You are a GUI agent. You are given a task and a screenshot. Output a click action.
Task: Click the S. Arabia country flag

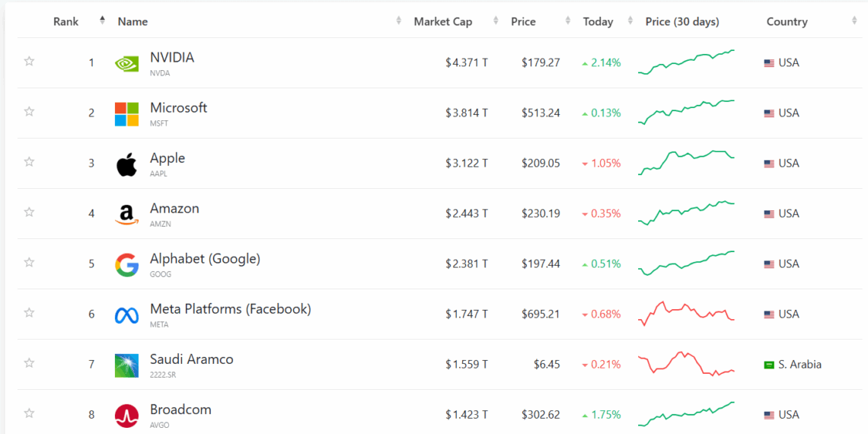[769, 365]
